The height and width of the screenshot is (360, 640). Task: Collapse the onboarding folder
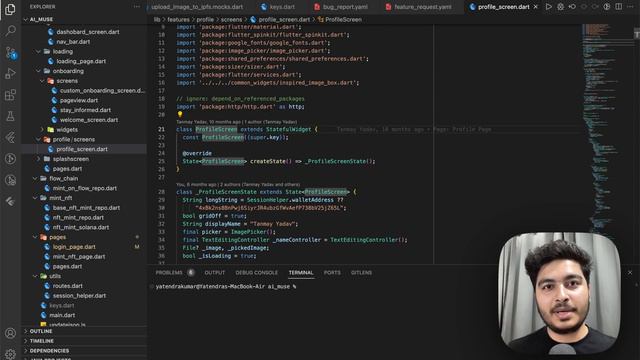coord(38,71)
